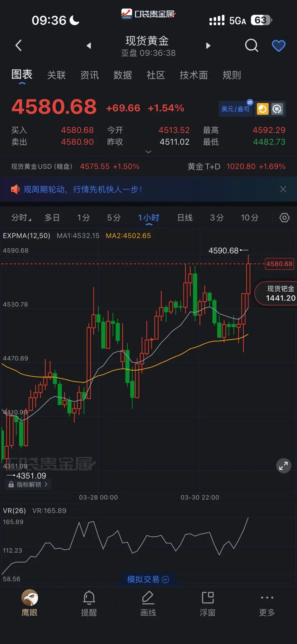
Task: Tap the status bar signal bars
Action: (x=217, y=20)
